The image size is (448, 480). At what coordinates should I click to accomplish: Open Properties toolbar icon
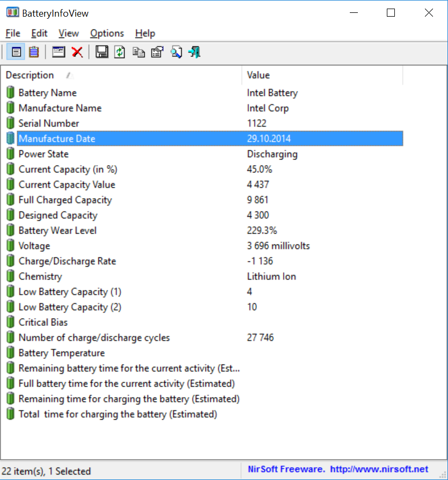(x=157, y=52)
